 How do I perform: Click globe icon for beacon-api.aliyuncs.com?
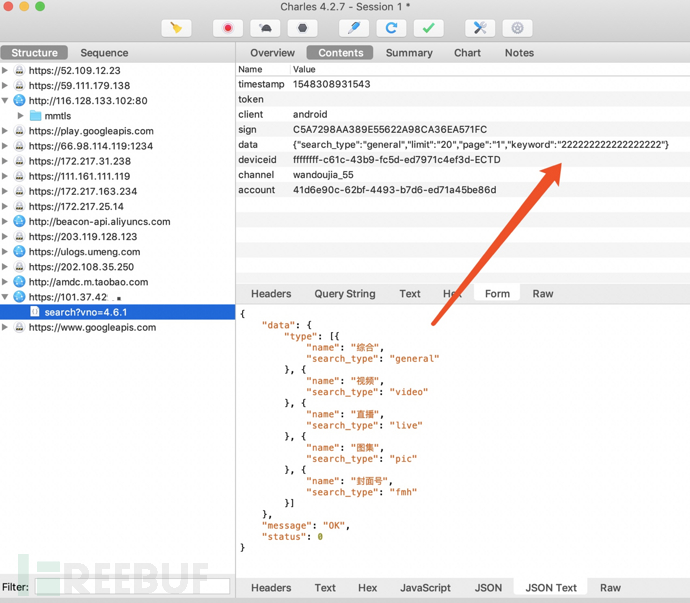pos(19,221)
